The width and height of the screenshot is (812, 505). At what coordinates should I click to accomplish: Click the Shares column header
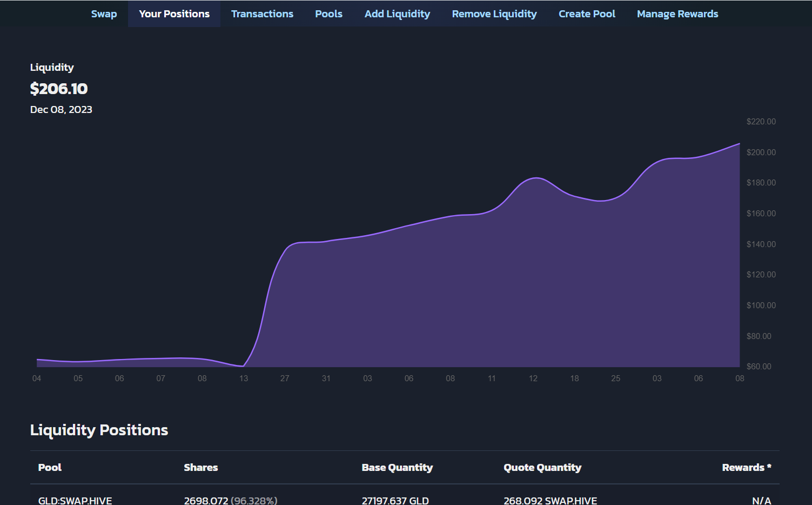[x=200, y=468]
